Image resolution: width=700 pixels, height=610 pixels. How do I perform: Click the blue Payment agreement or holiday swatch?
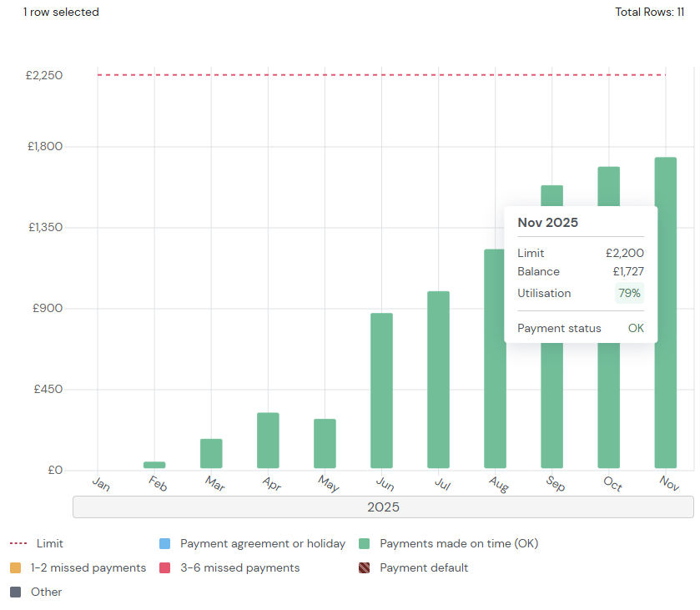pos(164,544)
